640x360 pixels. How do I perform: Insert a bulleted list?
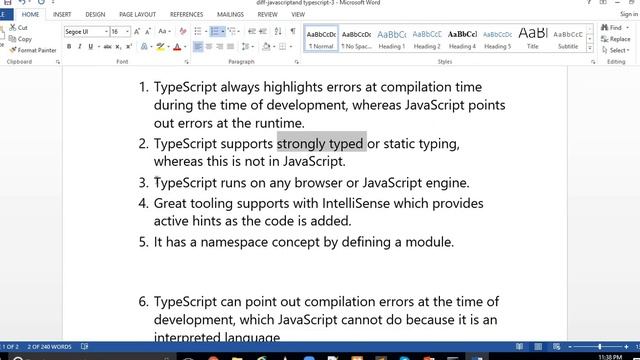198,31
